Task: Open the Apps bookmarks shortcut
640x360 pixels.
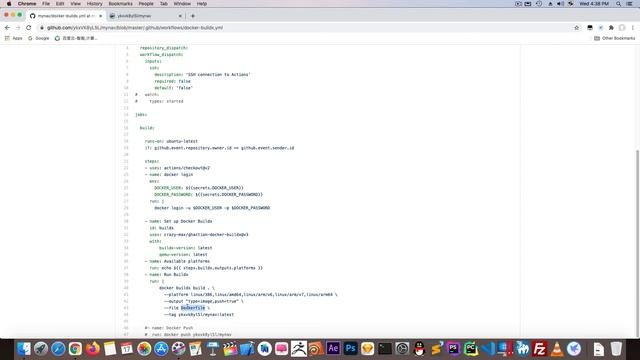Action: click(x=13, y=38)
